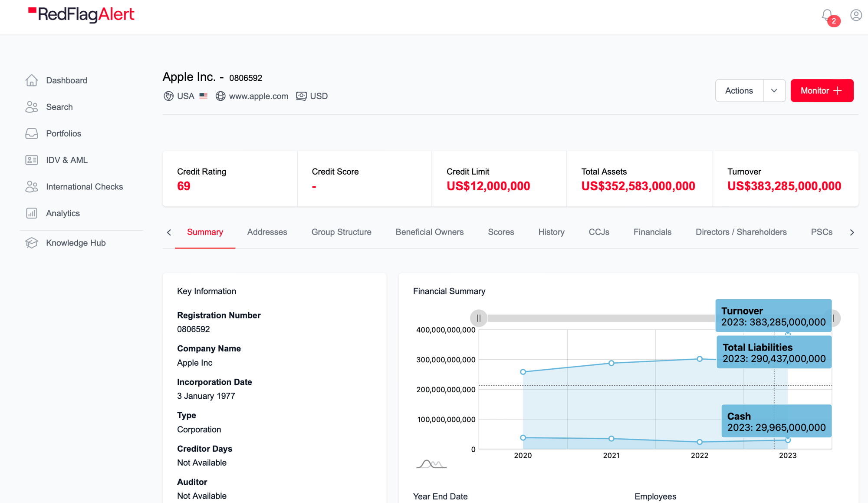Image resolution: width=868 pixels, height=503 pixels.
Task: Click the USA country globe icon
Action: pyautogui.click(x=168, y=96)
